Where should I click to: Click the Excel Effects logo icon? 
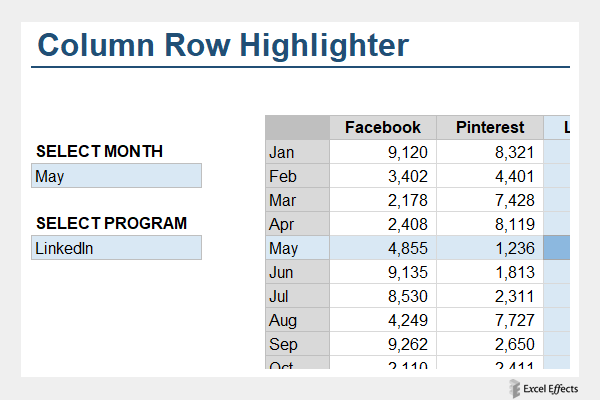(512, 388)
